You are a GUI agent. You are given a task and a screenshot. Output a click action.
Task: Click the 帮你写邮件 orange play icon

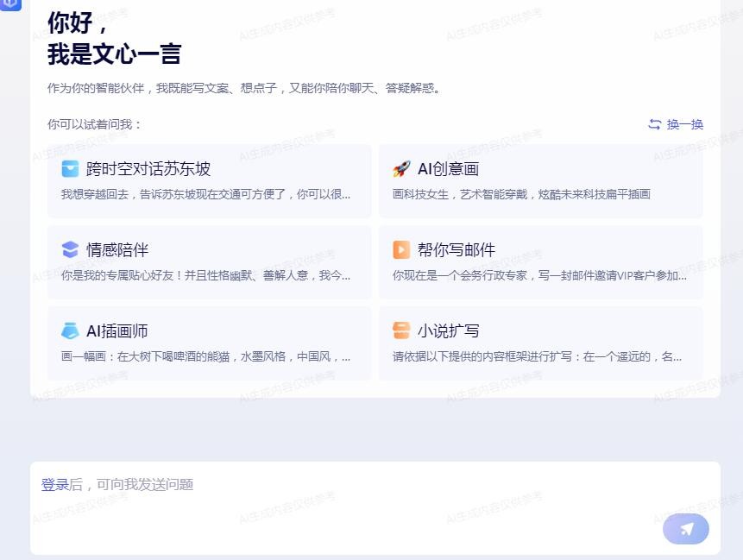[x=401, y=249]
